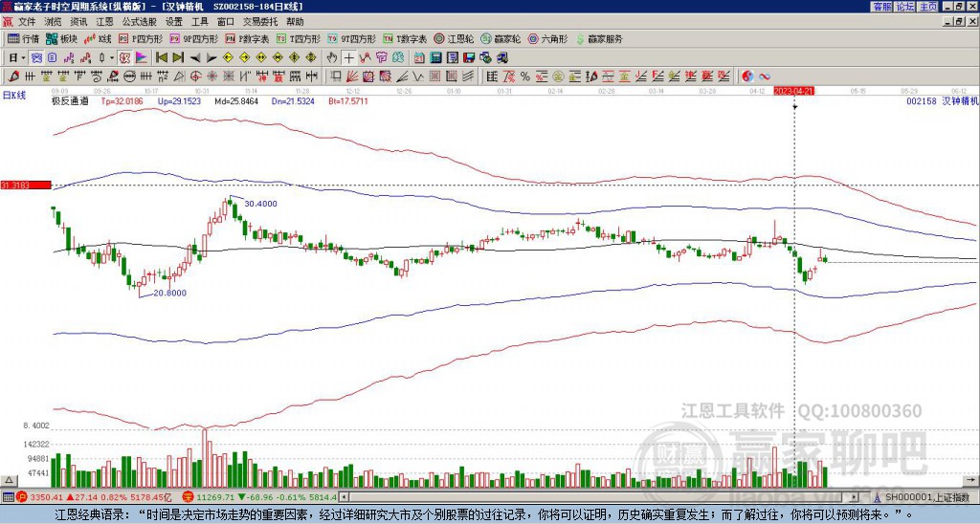980x524 pixels.
Task: Select the red fan lines tool
Action: tap(351, 76)
